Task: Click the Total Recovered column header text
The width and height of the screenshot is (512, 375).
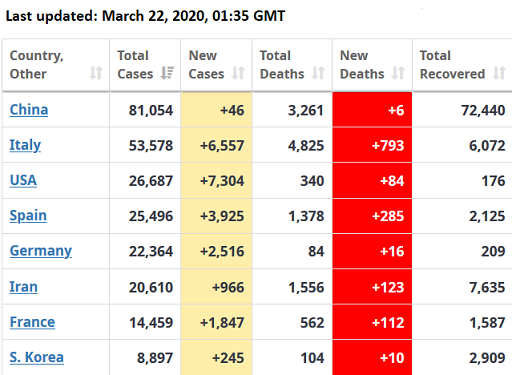Action: [x=452, y=65]
